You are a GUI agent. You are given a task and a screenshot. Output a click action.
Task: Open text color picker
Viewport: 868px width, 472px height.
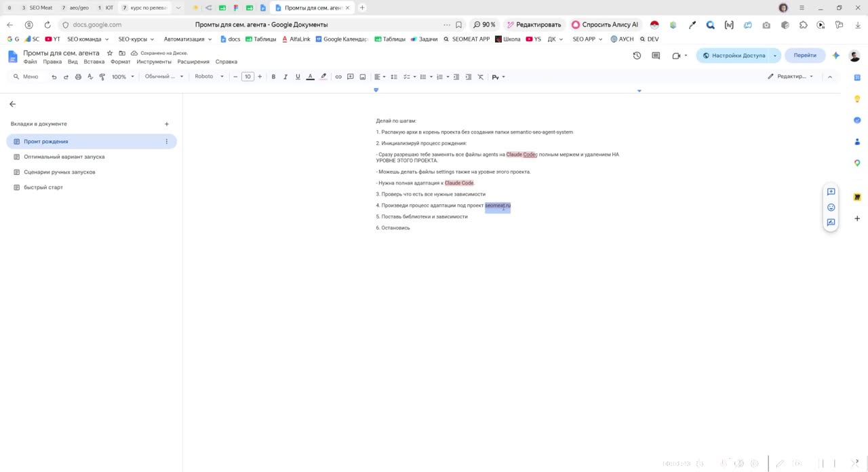310,77
